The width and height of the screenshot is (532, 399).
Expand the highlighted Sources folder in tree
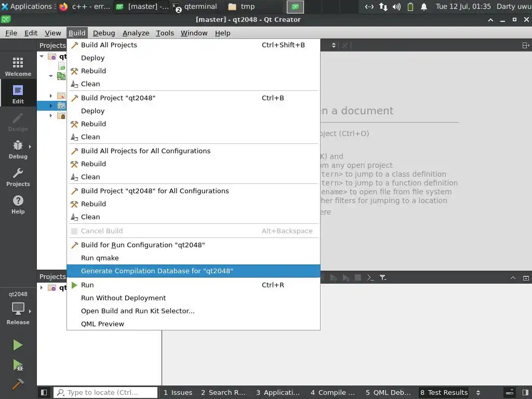pyautogui.click(x=51, y=106)
